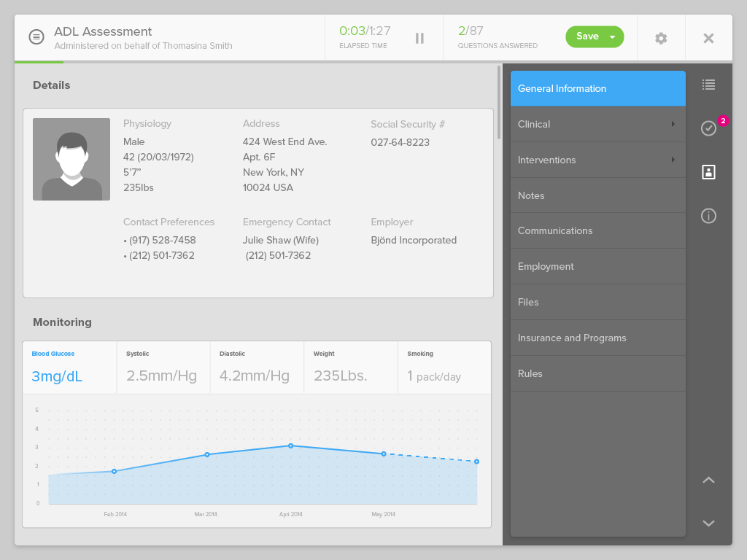Select the Weight monitoring tab
The width and height of the screenshot is (747, 560).
point(351,367)
